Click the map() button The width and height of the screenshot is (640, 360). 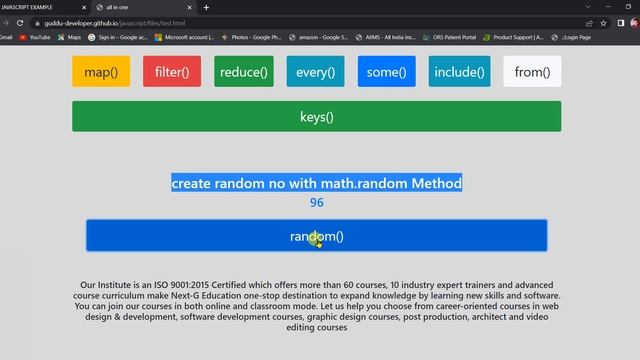coord(101,71)
